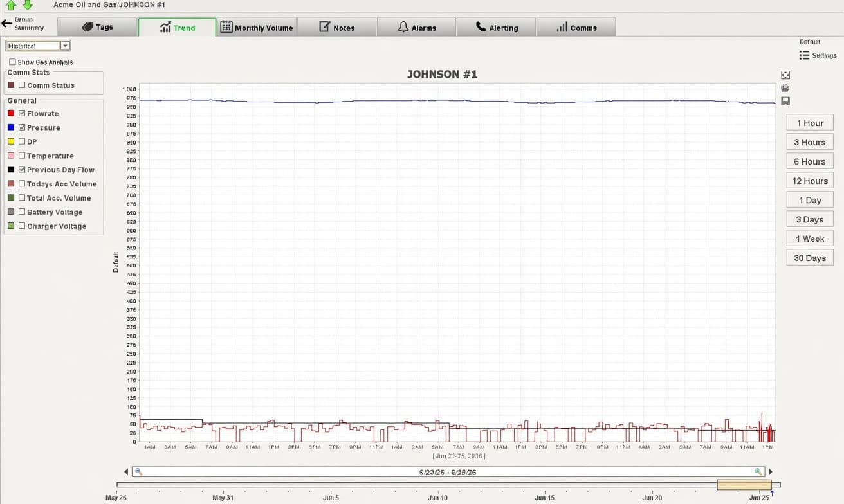Viewport: 844px width, 504px height.
Task: Click the black Previous Day Flow swatch
Action: 11,170
